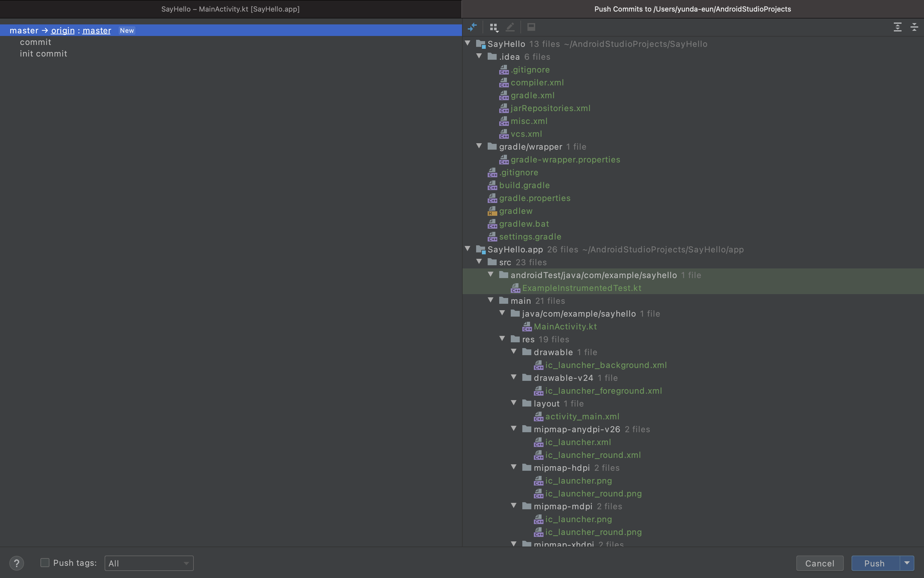Click the MainActivity.kt file icon
Screen dimensions: 924x578
pos(527,327)
